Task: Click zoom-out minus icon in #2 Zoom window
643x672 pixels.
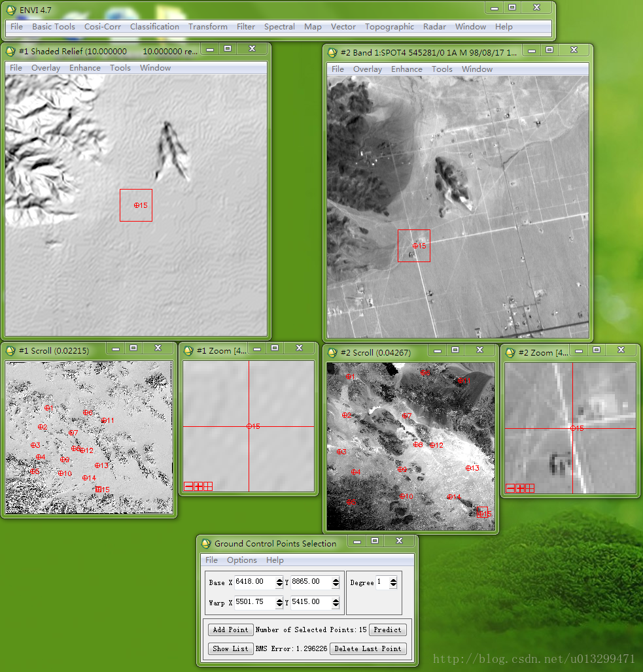Action: [510, 488]
